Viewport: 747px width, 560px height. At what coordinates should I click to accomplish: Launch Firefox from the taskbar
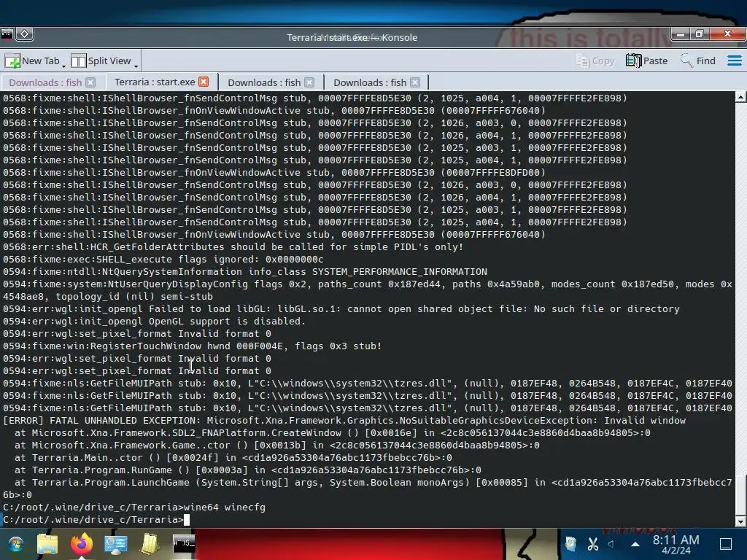pyautogui.click(x=82, y=544)
